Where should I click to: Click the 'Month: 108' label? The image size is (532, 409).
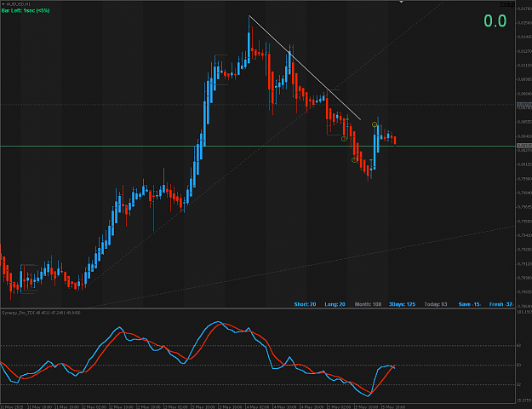368,304
